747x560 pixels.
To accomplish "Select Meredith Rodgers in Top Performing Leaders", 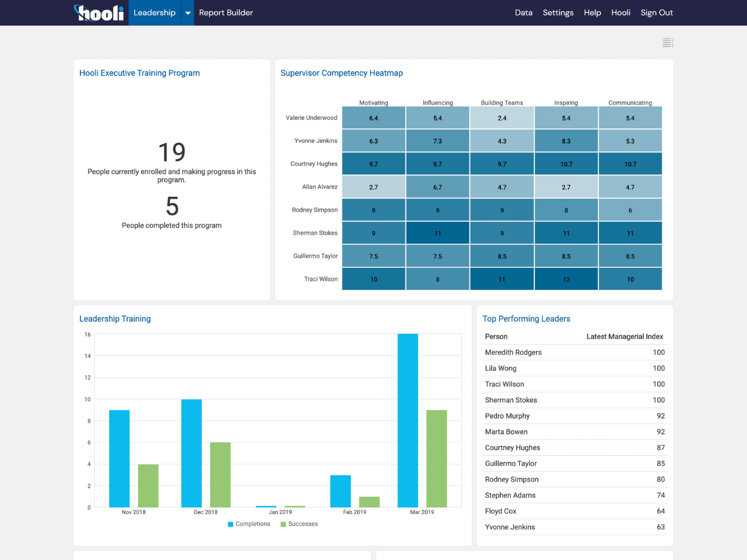I will tap(513, 352).
